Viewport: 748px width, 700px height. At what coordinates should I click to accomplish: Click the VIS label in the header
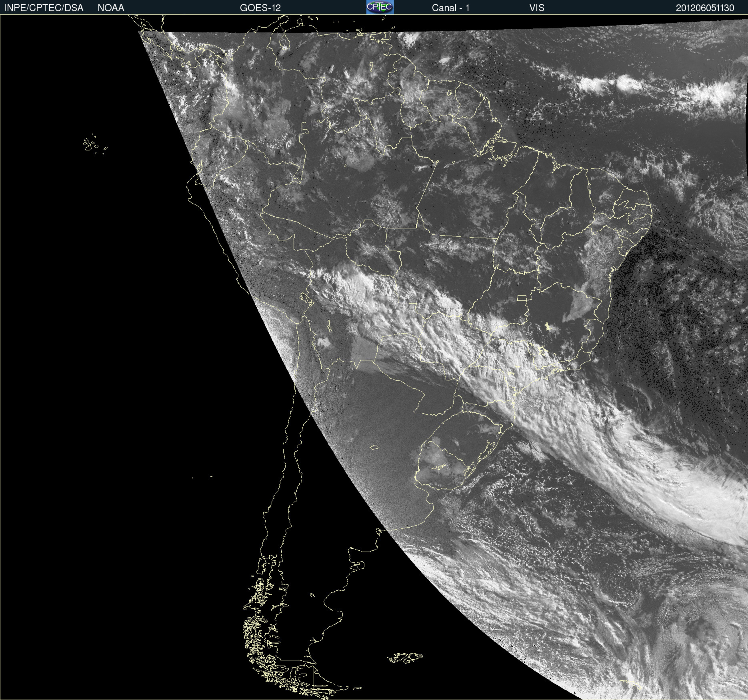coord(537,8)
